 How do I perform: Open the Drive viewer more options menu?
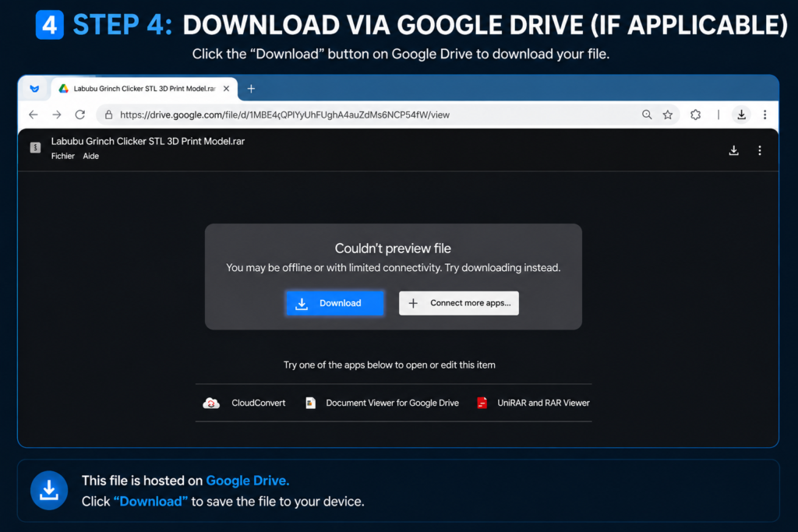[x=760, y=150]
